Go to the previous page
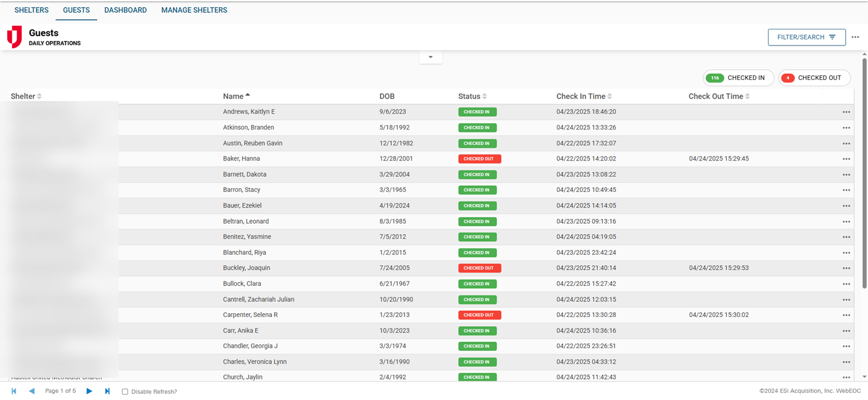The image size is (868, 400). tap(32, 391)
